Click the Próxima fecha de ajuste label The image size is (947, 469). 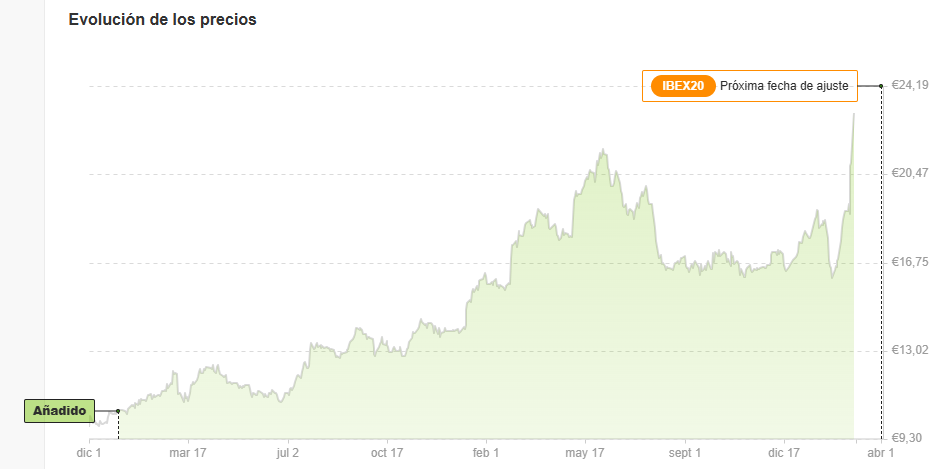point(785,86)
